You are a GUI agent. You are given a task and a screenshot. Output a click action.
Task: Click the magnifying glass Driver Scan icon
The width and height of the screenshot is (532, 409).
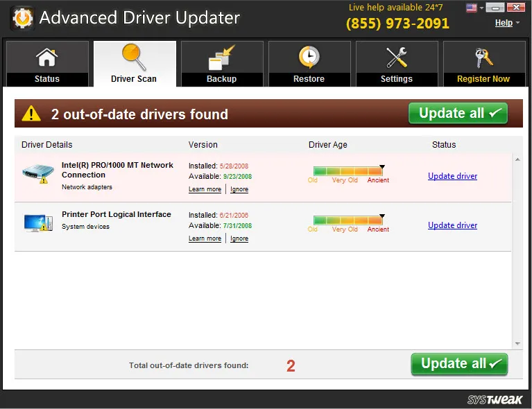[134, 57]
